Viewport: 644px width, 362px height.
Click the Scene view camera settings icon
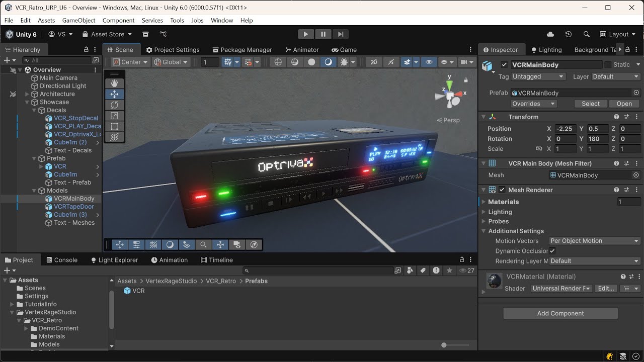tap(464, 62)
